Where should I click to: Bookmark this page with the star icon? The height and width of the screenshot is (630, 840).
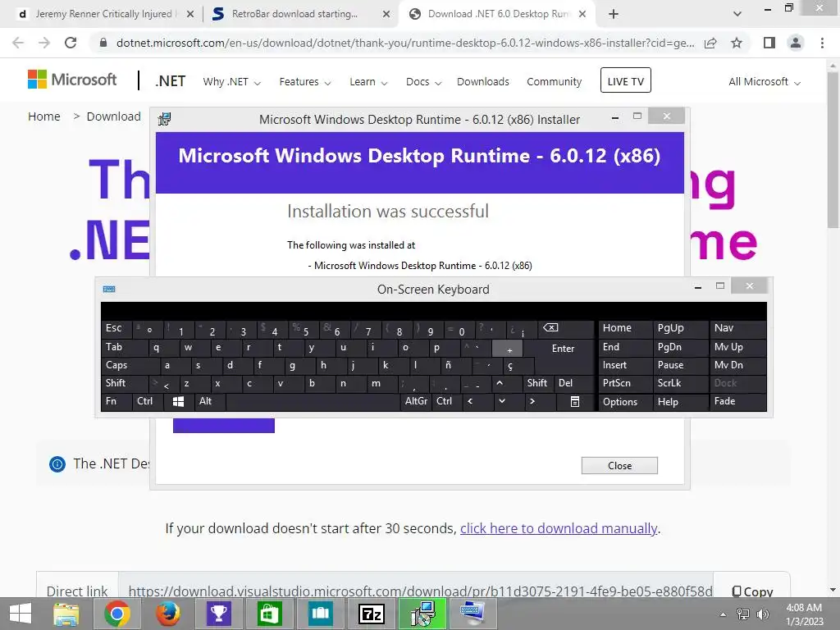click(x=737, y=43)
